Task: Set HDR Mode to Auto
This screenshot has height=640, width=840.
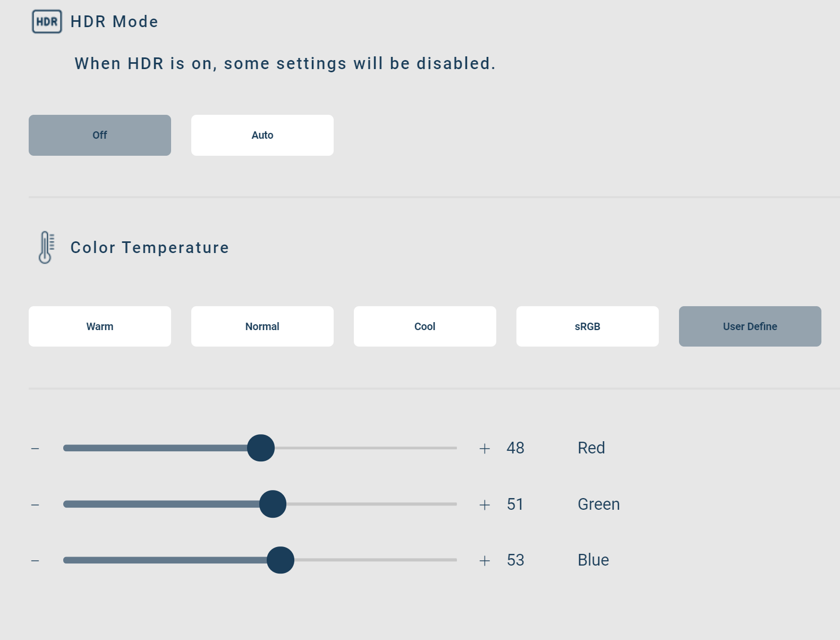Action: 262,135
